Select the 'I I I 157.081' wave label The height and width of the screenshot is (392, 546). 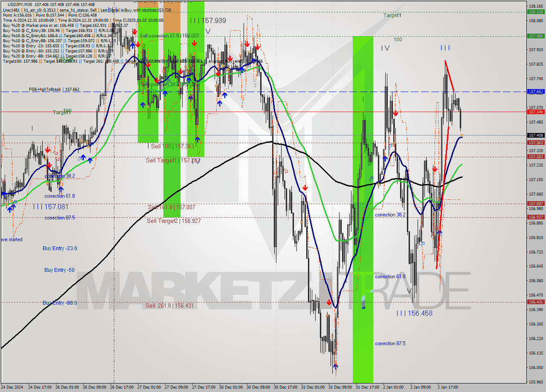50,207
